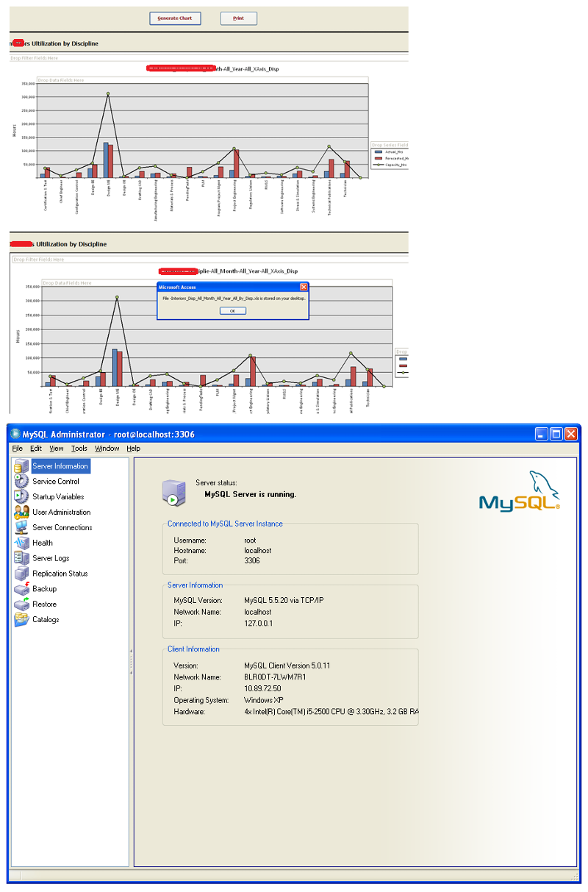Click 'MySQL Client Version 5.0.11' text
Screen dimensions: 588x892
(x=287, y=666)
